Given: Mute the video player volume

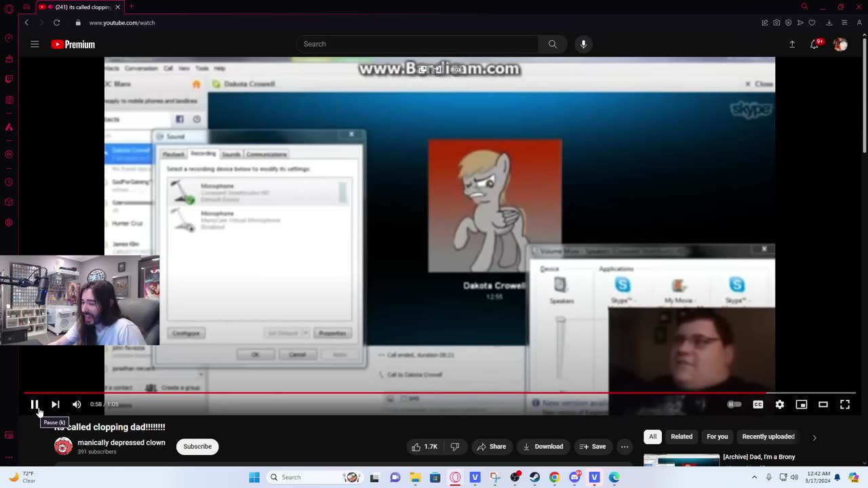Looking at the screenshot, I should (77, 405).
